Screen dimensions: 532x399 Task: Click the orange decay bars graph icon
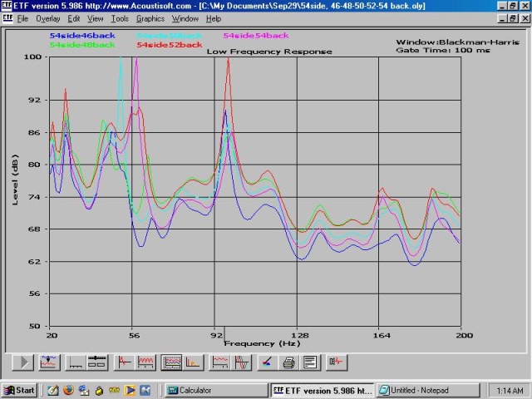(x=193, y=362)
